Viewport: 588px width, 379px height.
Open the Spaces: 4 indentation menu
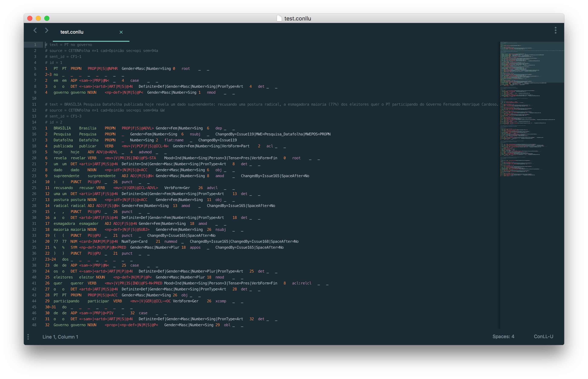[x=503, y=336]
